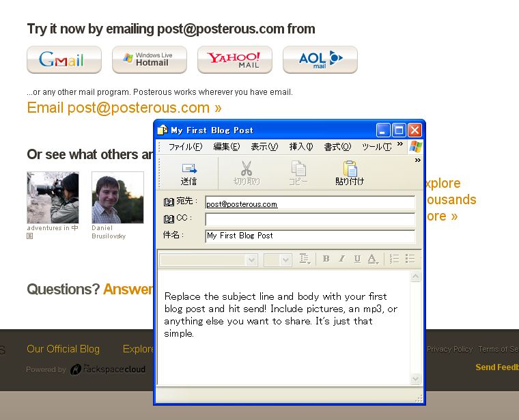Click the Gmail button on the webpage
This screenshot has height=420, width=519.
(64, 59)
